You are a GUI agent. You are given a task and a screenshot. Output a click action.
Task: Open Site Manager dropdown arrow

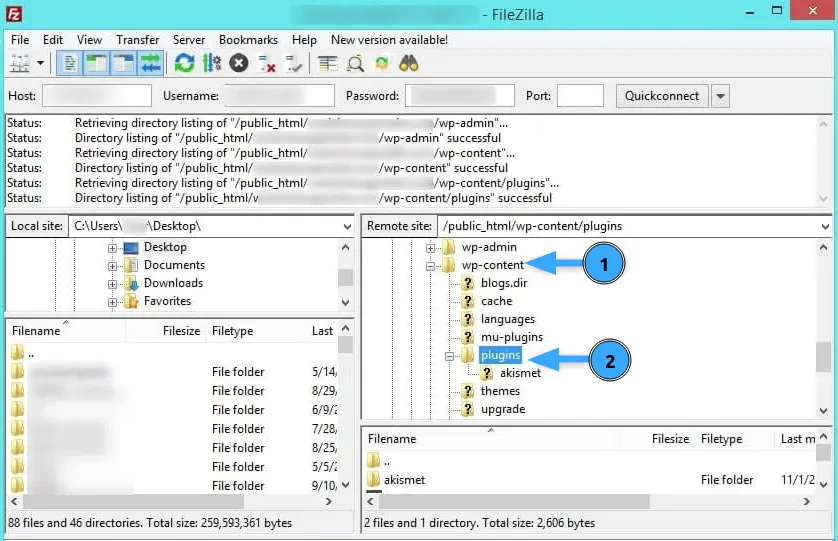41,64
